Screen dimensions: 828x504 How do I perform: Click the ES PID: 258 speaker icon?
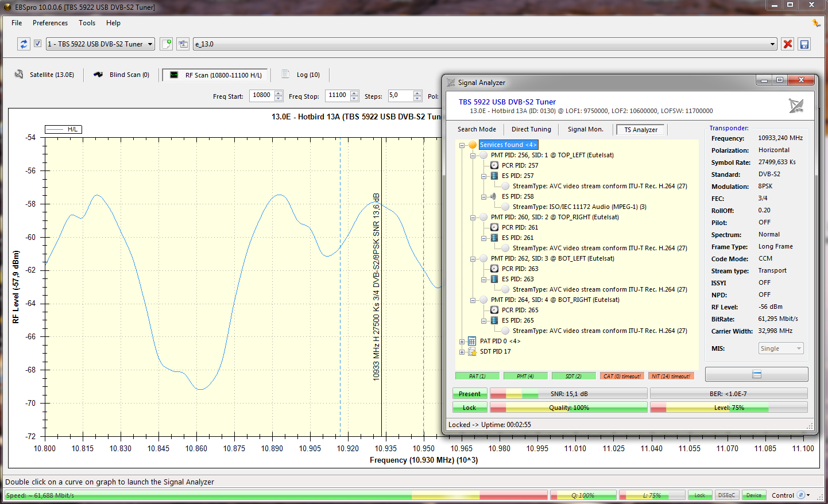point(494,196)
